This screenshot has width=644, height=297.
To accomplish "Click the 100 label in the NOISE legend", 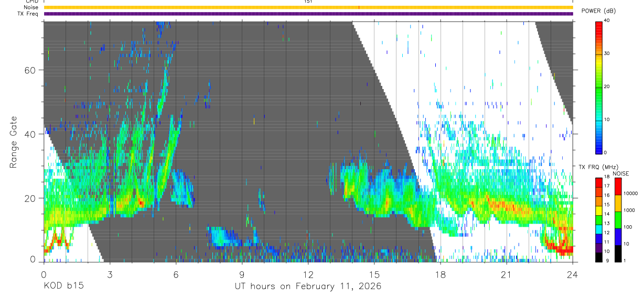I will [x=628, y=227].
